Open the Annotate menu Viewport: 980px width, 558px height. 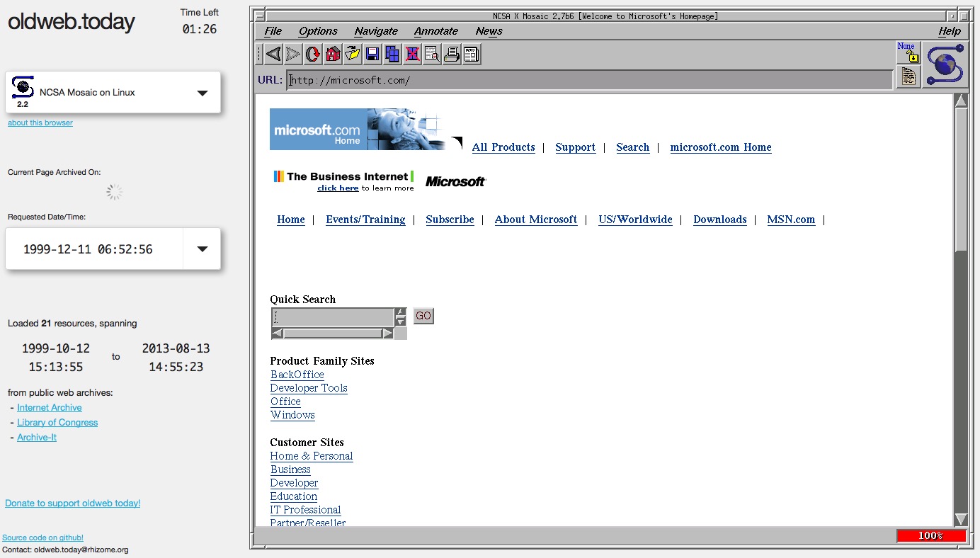[x=436, y=31]
